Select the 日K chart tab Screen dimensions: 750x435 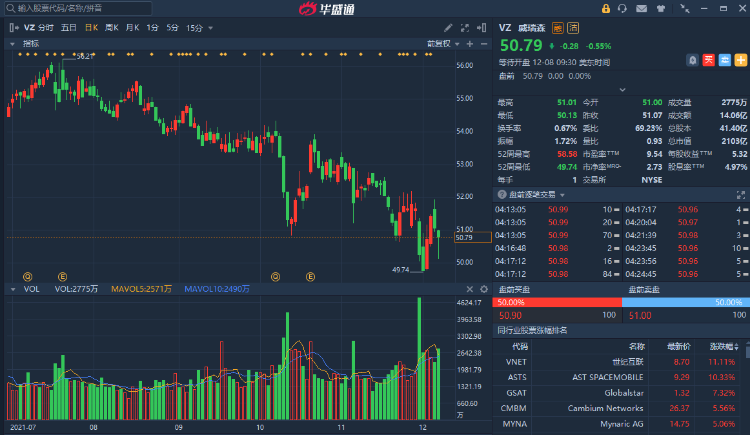click(91, 28)
